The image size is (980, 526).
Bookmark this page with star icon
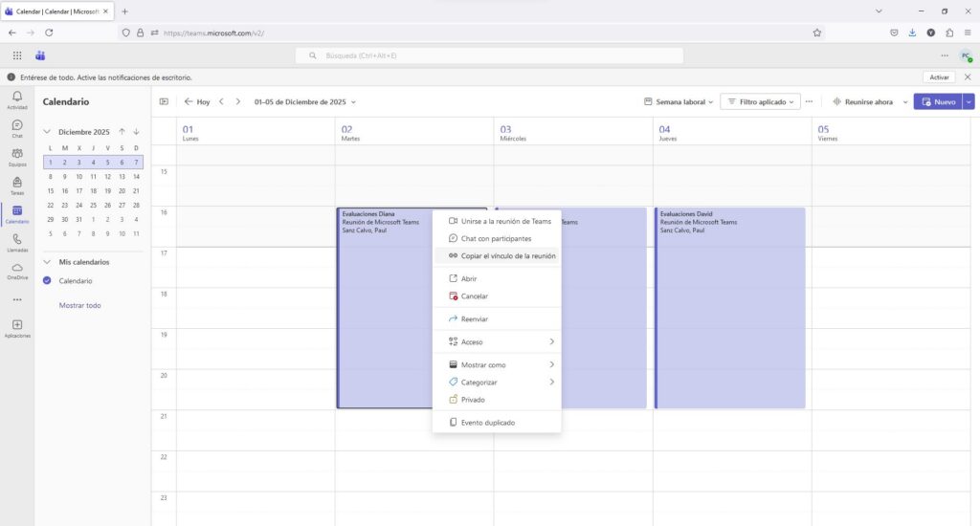[x=817, y=33]
